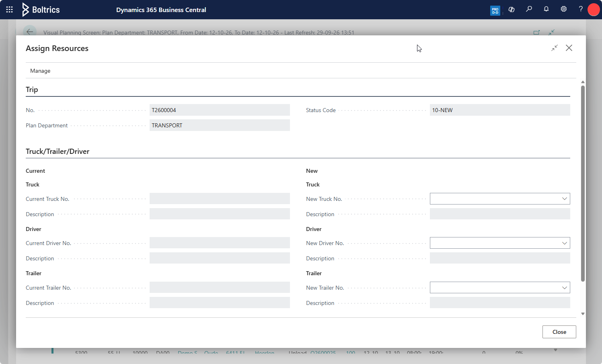
Task: Open the help question mark
Action: click(x=581, y=9)
